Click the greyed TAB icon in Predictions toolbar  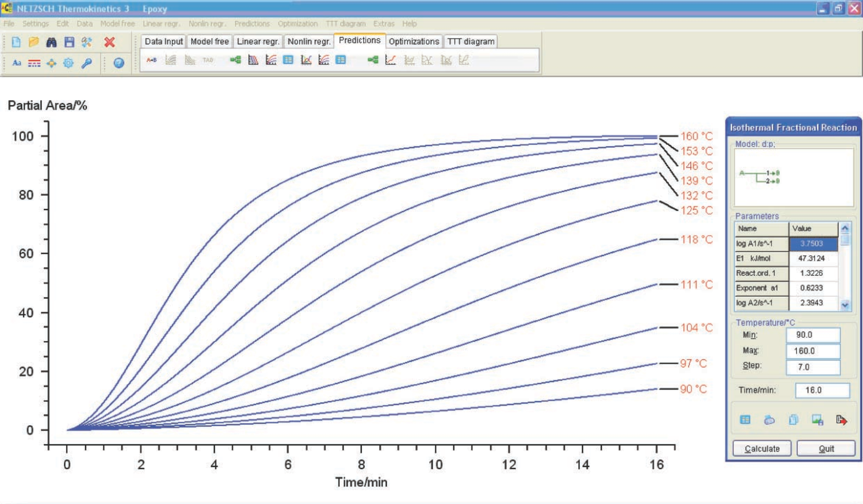point(208,60)
